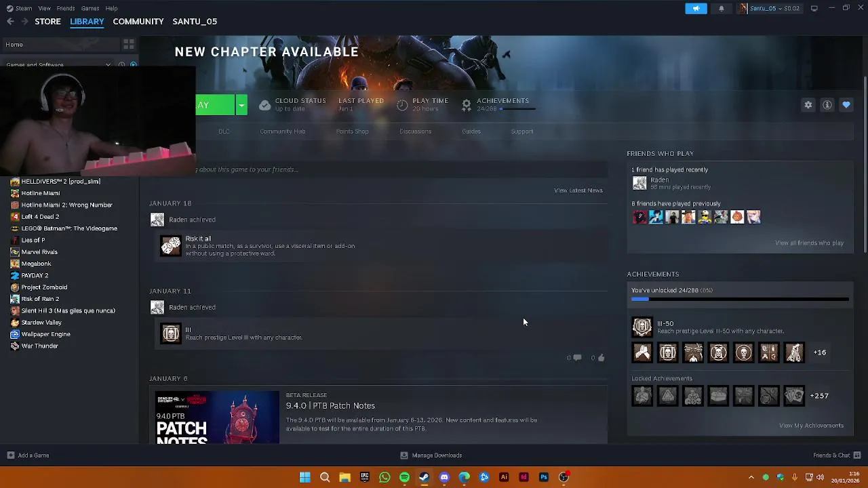Viewport: 868px width, 488px height.
Task: Click View Latest News
Action: [578, 190]
